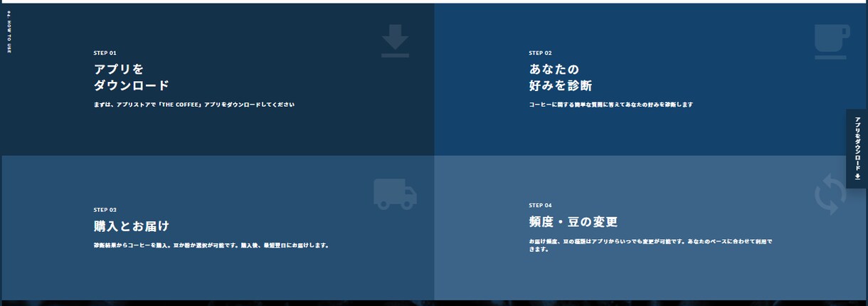Click the お届け頻度 change description text
The width and height of the screenshot is (868, 306).
click(650, 246)
